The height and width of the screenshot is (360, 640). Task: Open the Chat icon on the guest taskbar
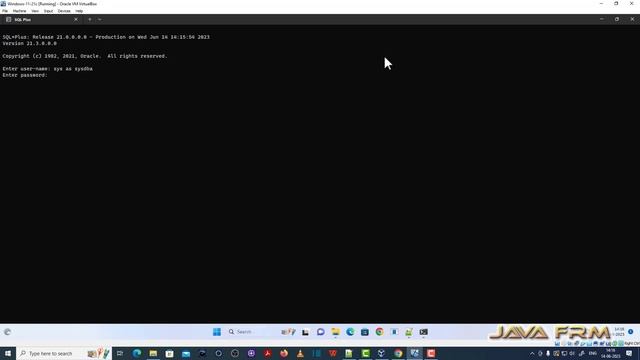click(320, 332)
